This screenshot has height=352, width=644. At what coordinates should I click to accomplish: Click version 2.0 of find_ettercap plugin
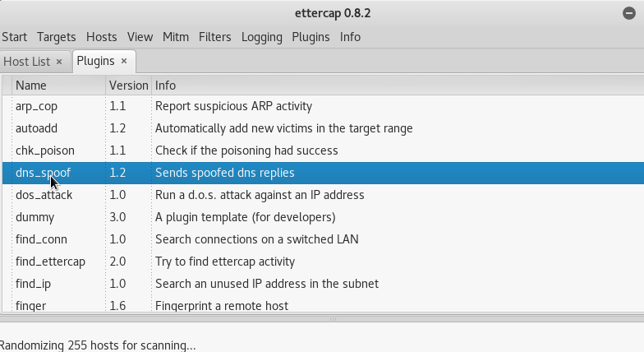coord(117,262)
